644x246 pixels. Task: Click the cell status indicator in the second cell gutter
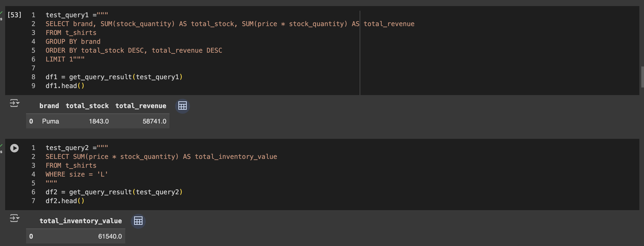pyautogui.click(x=14, y=148)
